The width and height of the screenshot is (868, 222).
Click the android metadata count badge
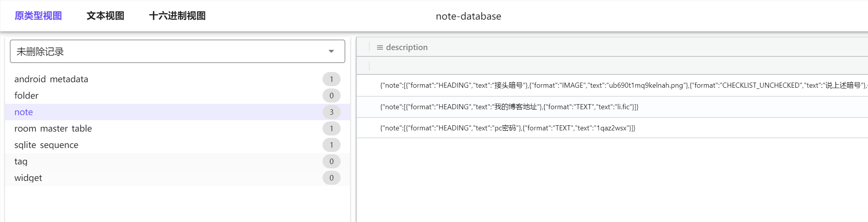tap(331, 79)
